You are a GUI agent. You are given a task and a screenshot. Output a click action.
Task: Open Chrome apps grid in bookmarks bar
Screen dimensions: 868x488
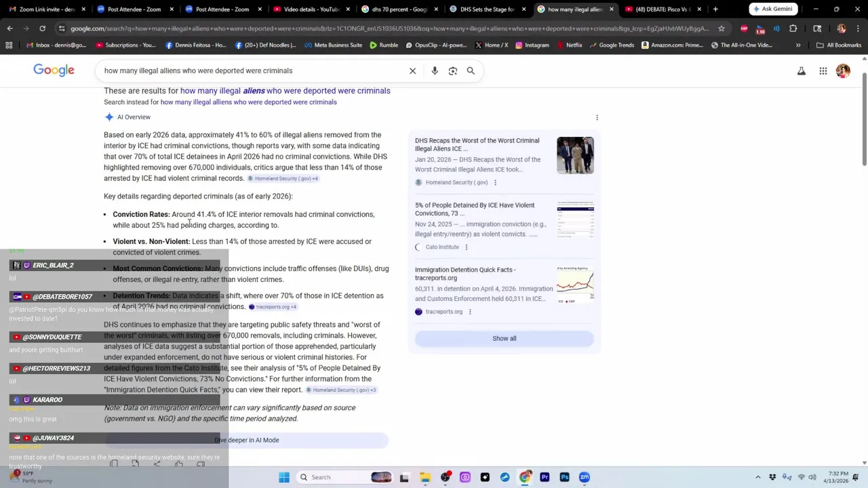tap(9, 45)
